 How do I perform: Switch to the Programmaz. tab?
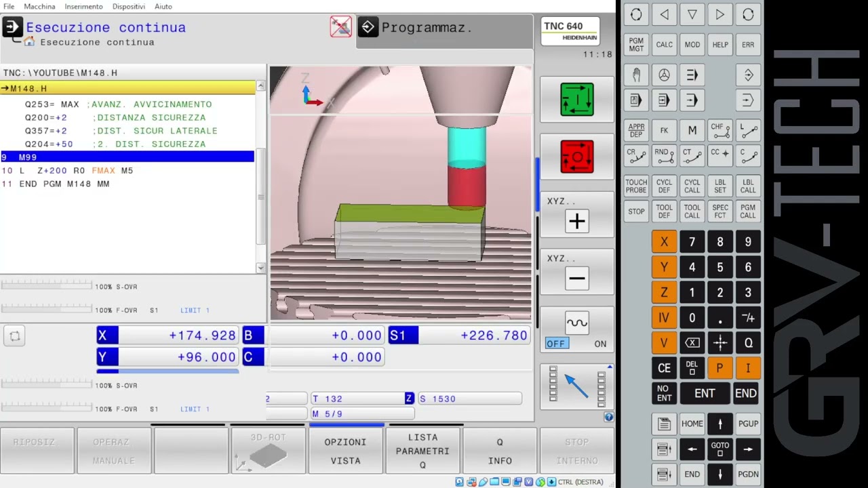[x=444, y=30]
